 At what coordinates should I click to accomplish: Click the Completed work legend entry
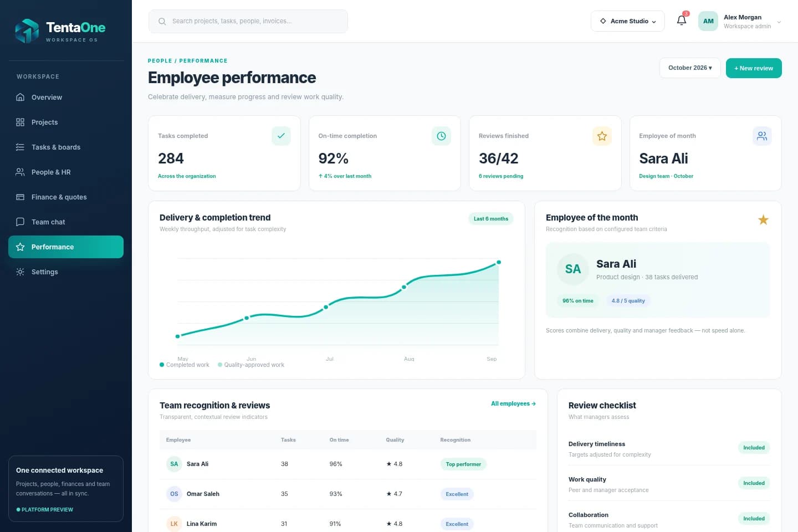(x=185, y=365)
